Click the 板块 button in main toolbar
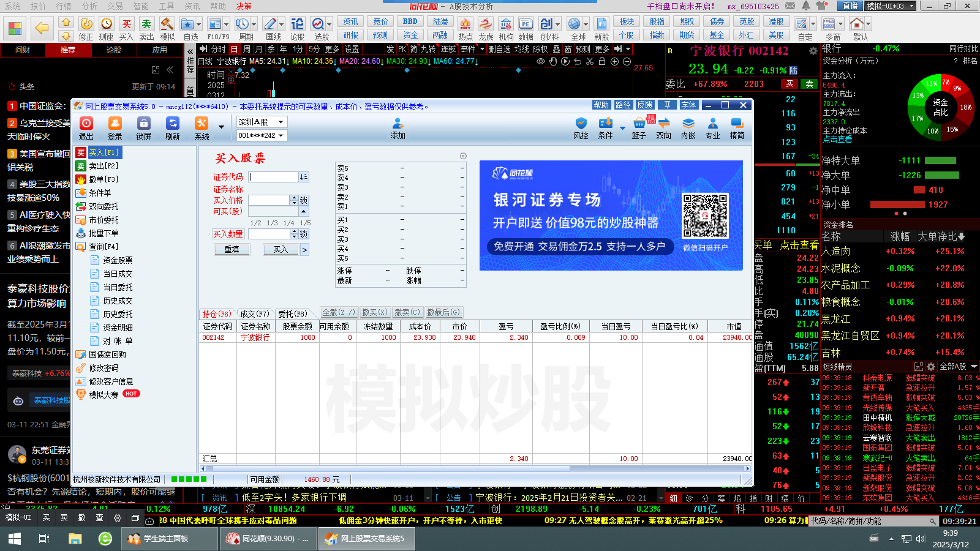980x551 pixels. click(x=627, y=21)
